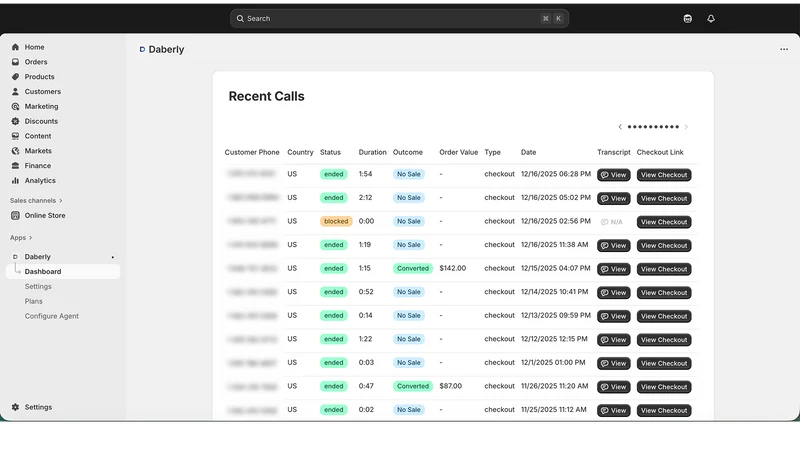Viewport: 800px width, 450px height.
Task: Open the Customers section
Action: [x=42, y=91]
